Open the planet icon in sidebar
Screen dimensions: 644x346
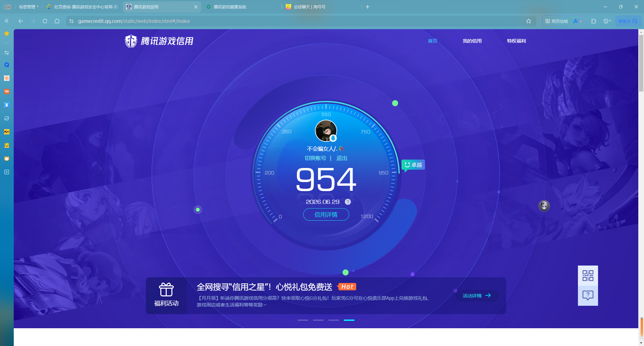[x=7, y=118]
